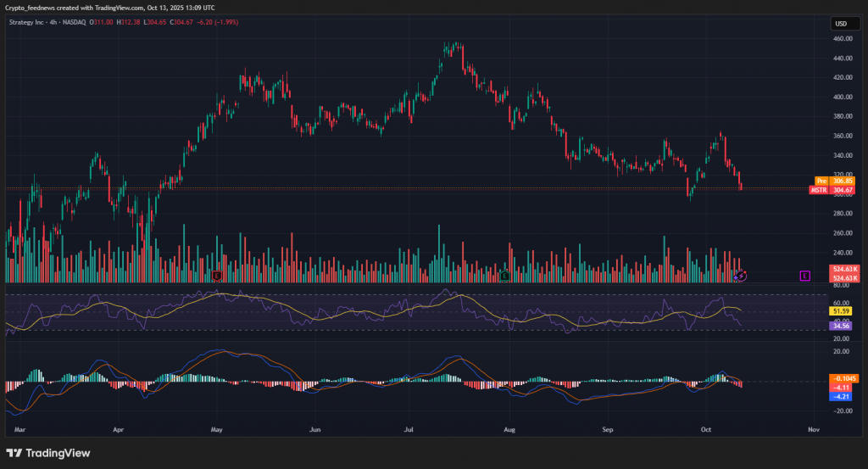Click the lightning bolt news flash icon
Image resolution: width=868 pixels, height=469 pixels.
click(x=741, y=276)
